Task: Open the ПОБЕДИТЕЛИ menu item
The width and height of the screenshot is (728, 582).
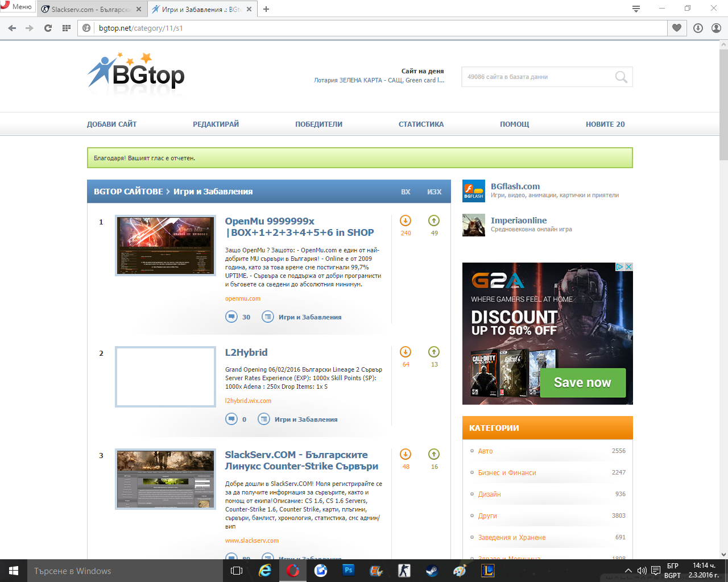Action: [318, 124]
